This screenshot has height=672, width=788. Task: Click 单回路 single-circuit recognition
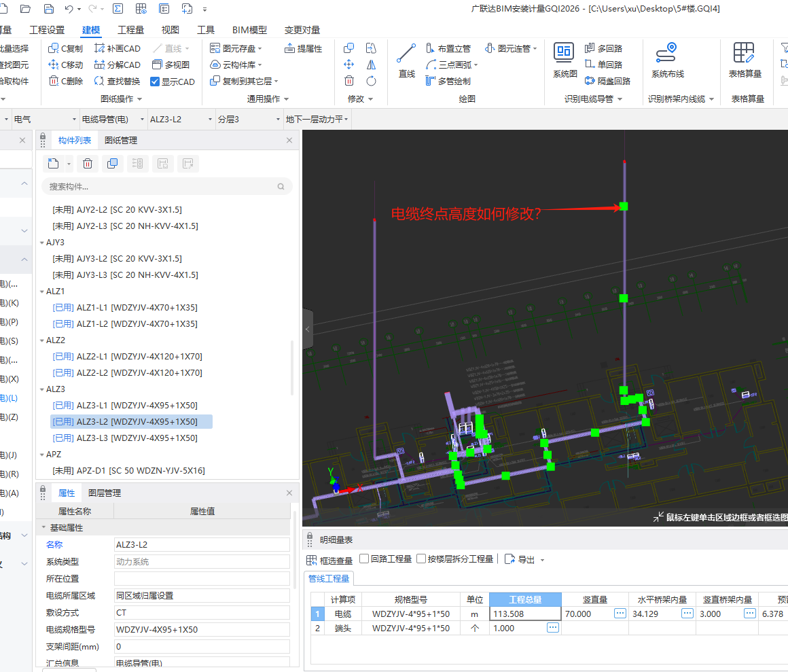coord(603,65)
